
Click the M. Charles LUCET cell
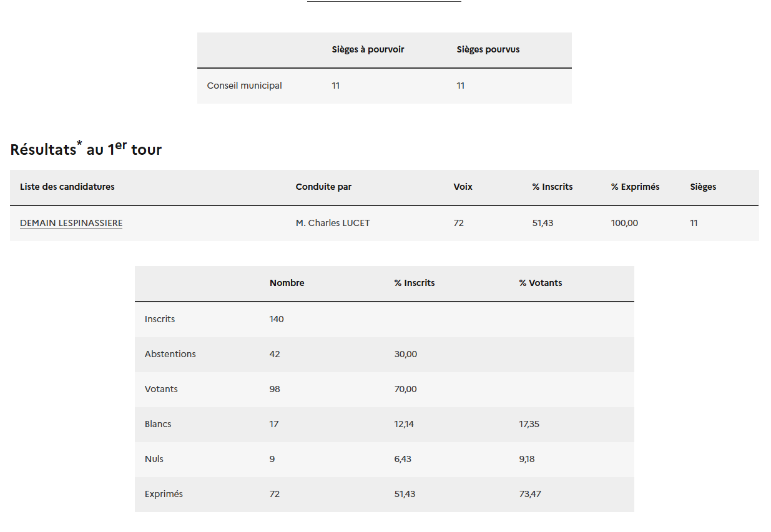tap(333, 223)
